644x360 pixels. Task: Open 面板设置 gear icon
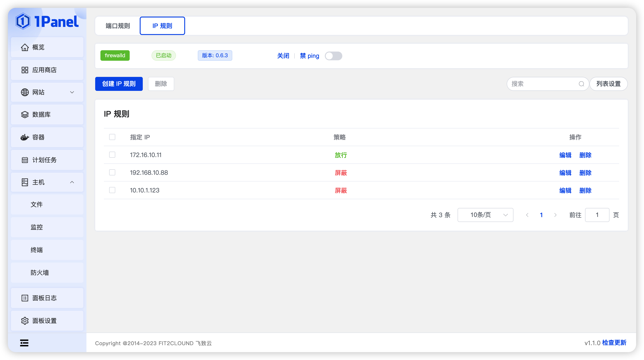(25, 321)
